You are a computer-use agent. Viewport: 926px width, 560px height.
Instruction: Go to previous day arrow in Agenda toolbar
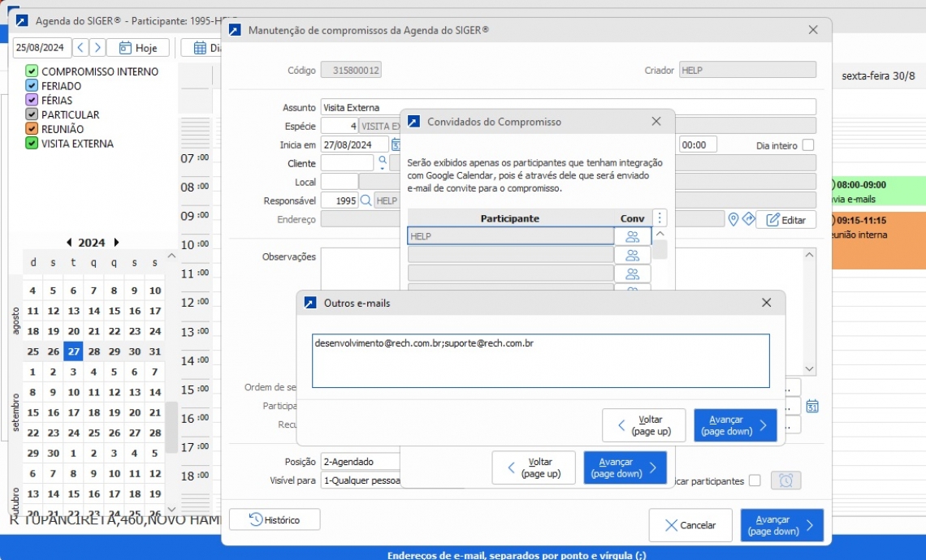pyautogui.click(x=81, y=47)
